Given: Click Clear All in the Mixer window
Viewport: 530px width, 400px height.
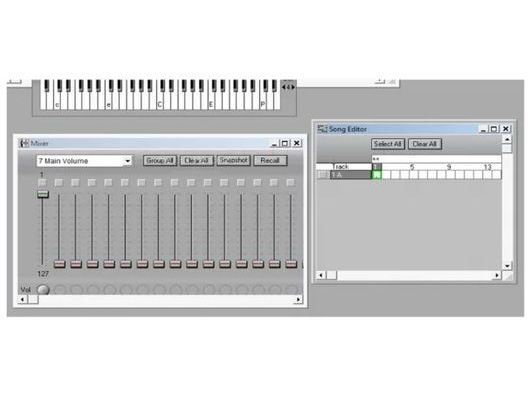Looking at the screenshot, I should 197,160.
